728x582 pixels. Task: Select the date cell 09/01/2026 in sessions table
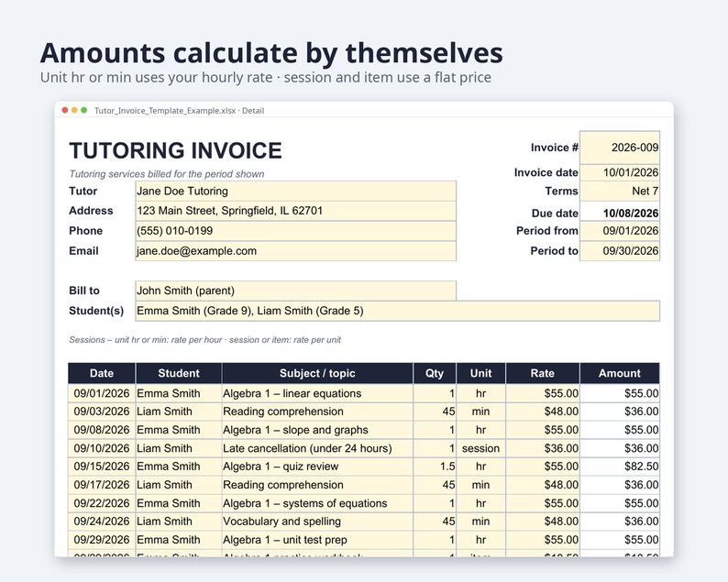(102, 393)
